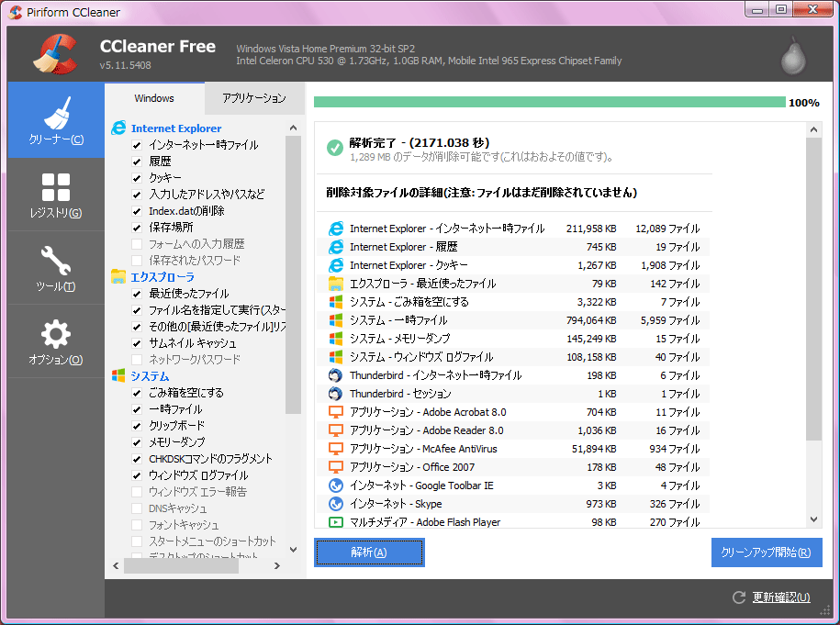Open the レジストリ (Registry) section icon
Screen dimensions: 840x625
[x=56, y=187]
